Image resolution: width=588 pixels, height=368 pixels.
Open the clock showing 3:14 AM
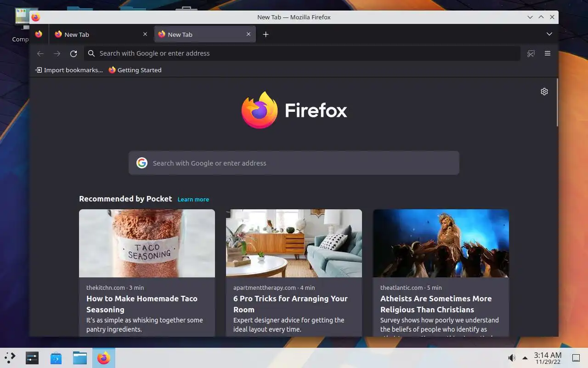(548, 358)
